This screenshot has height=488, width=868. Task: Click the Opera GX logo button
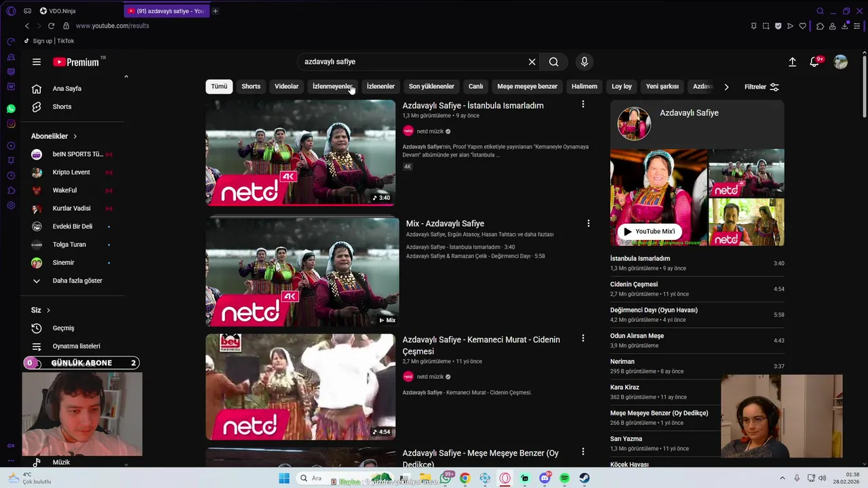pos(11,11)
